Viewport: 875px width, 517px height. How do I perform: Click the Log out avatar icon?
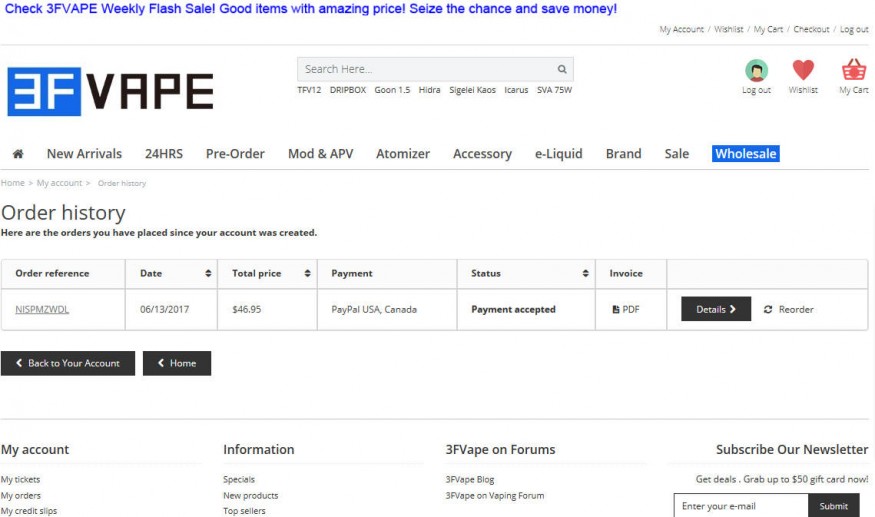756,70
